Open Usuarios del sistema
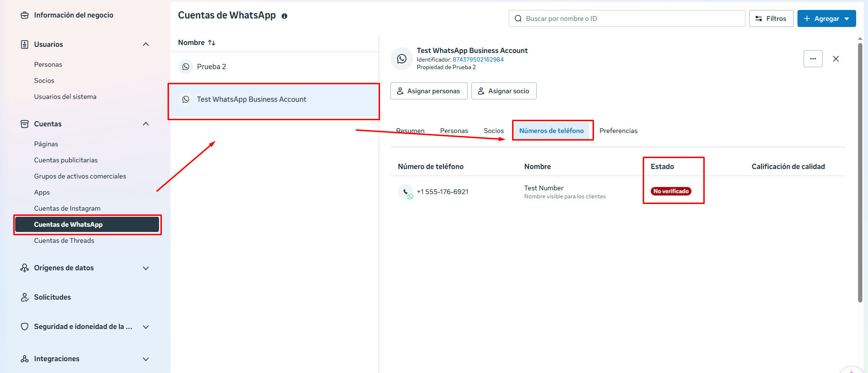 pos(65,97)
